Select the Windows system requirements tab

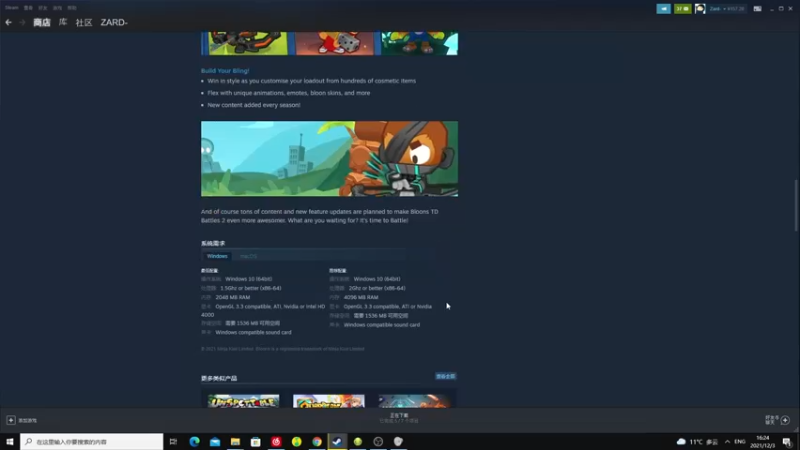(x=217, y=256)
